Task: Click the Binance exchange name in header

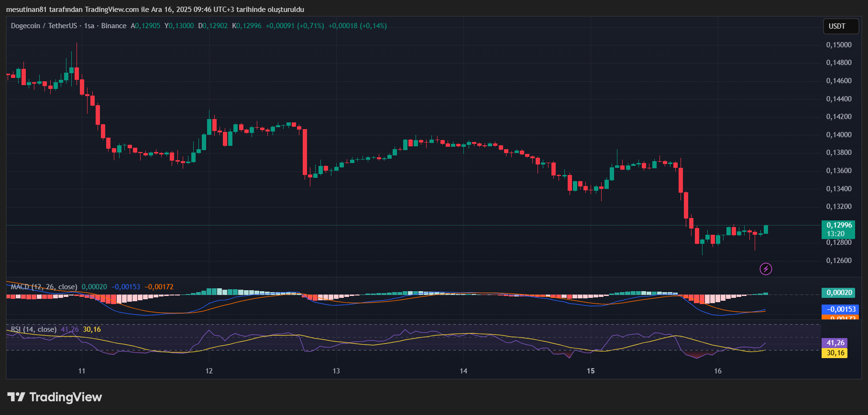Action: tap(114, 26)
